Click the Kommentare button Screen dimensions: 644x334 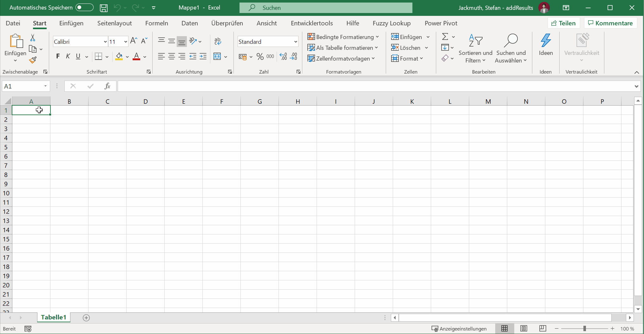(x=610, y=23)
